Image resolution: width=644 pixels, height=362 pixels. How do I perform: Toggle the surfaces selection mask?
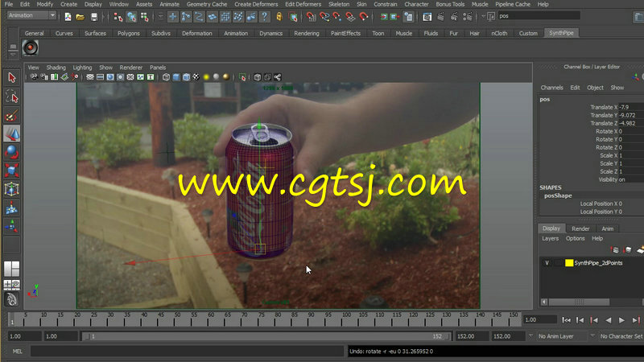tap(213, 17)
